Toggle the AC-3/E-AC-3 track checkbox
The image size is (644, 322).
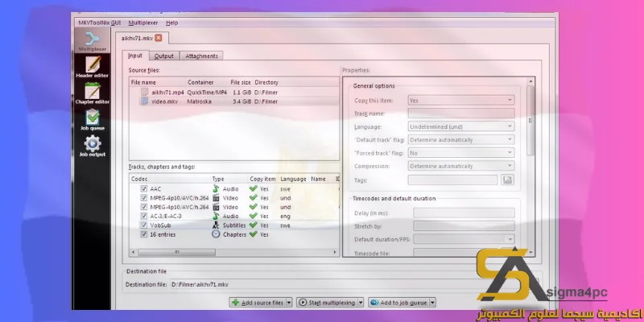point(144,216)
